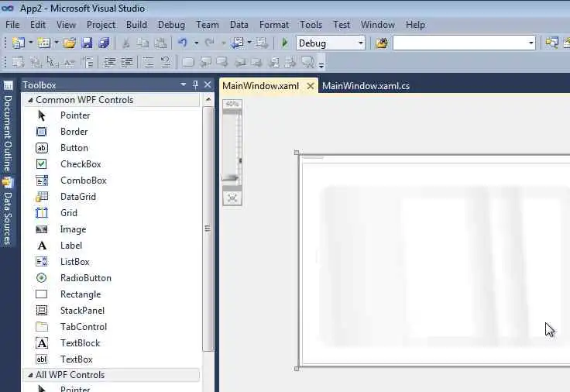
Task: Open the Add New Item dropdown arrow
Action: click(x=57, y=43)
